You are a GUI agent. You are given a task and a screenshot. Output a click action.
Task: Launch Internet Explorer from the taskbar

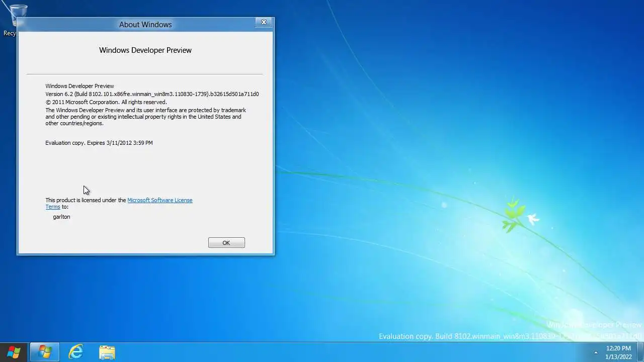click(x=75, y=352)
